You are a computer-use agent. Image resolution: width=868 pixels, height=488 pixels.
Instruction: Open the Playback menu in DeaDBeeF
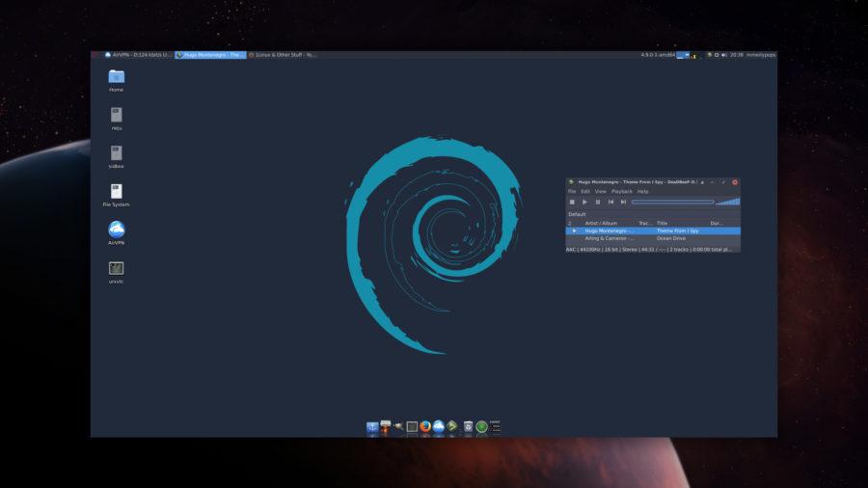click(x=622, y=191)
